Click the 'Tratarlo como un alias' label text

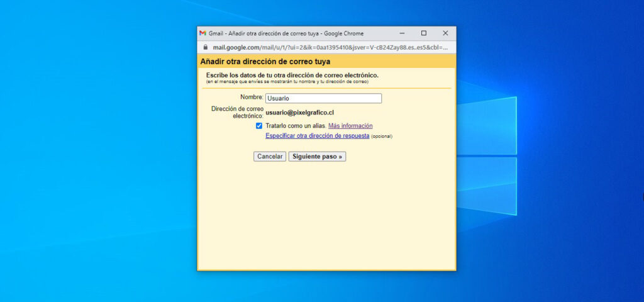(296, 126)
